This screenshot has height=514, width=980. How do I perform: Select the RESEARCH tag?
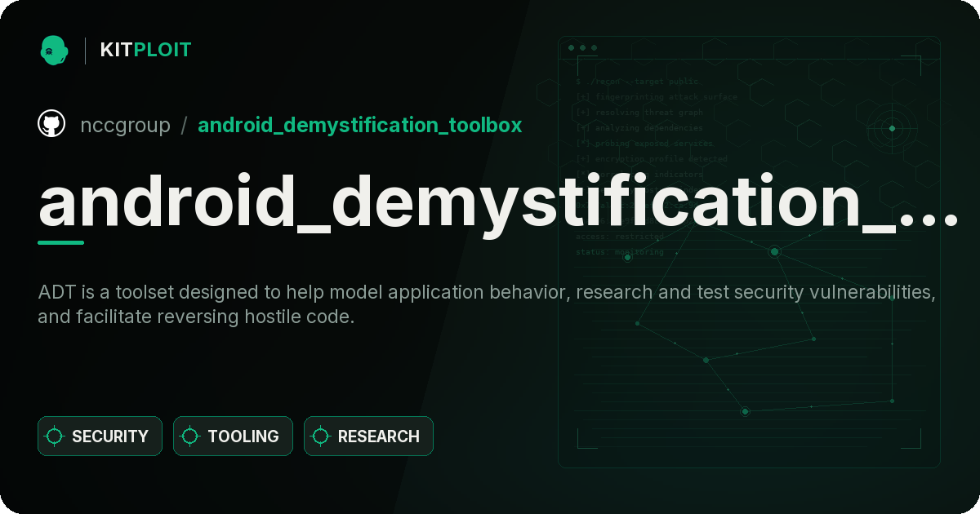(x=368, y=436)
